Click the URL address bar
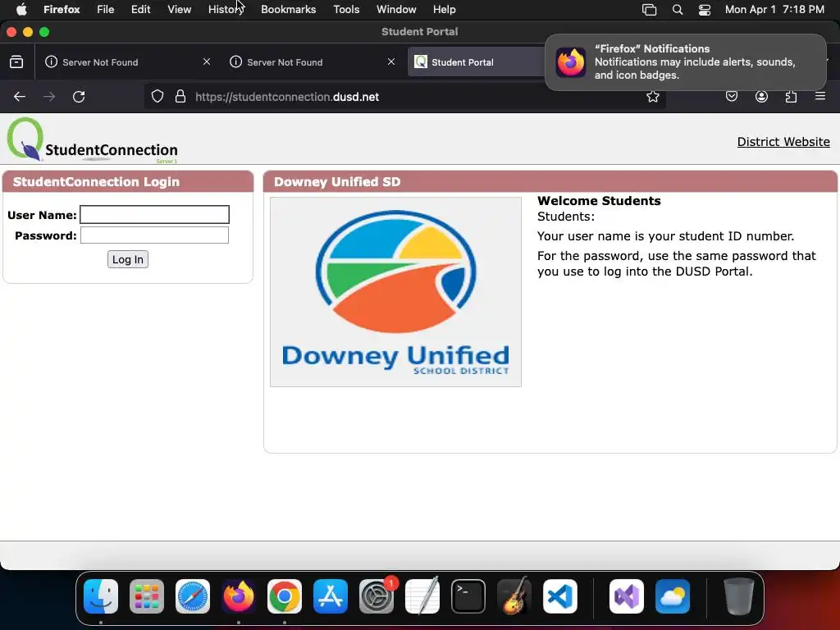Screen dimensions: 840x630 pyautogui.click(x=404, y=97)
